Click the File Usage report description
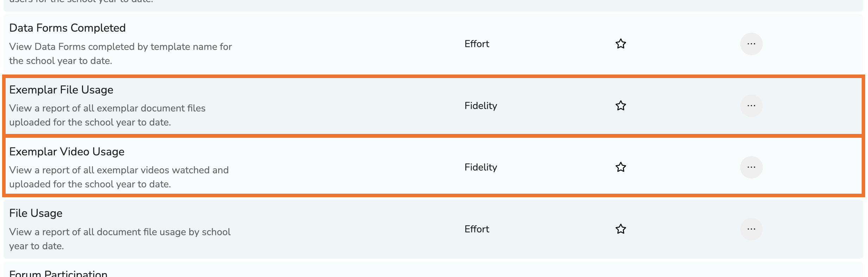 (120, 239)
